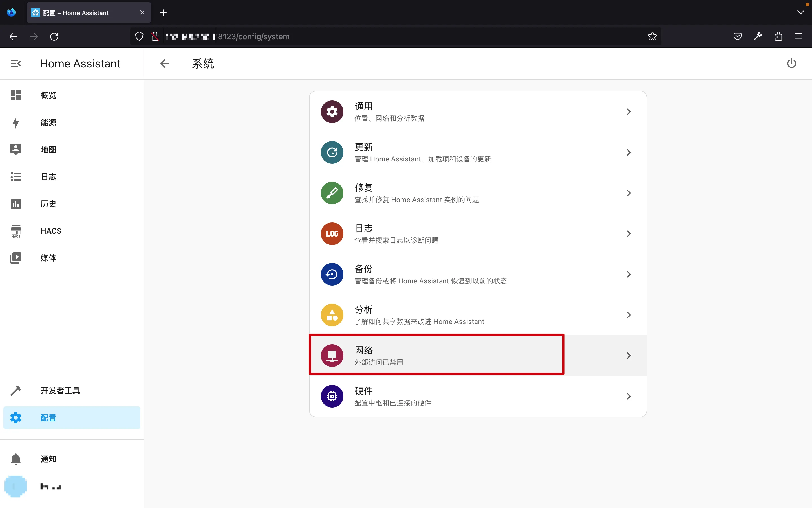
Task: Open a new browser tab
Action: click(164, 13)
